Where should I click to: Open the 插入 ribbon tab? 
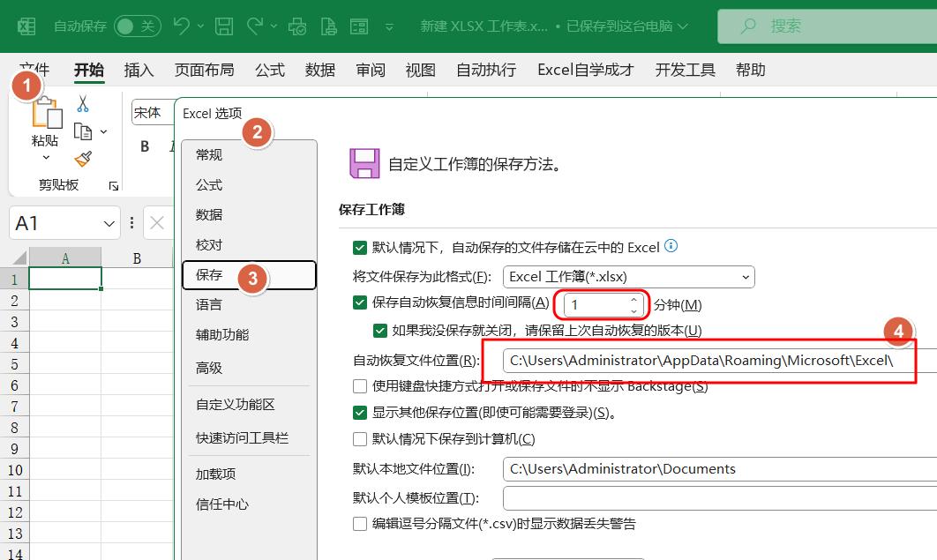(139, 70)
